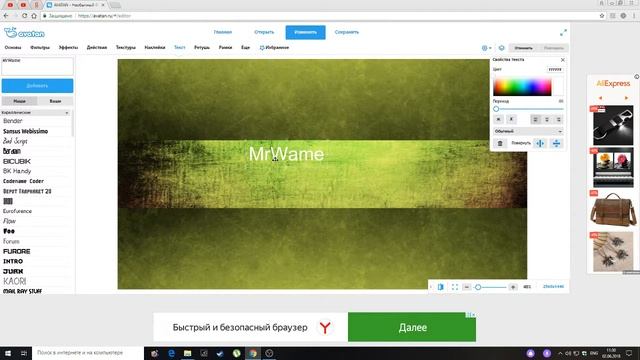The width and height of the screenshot is (640, 360).
Task: Click the white brightness swatch beside spectrum
Action: click(x=558, y=87)
